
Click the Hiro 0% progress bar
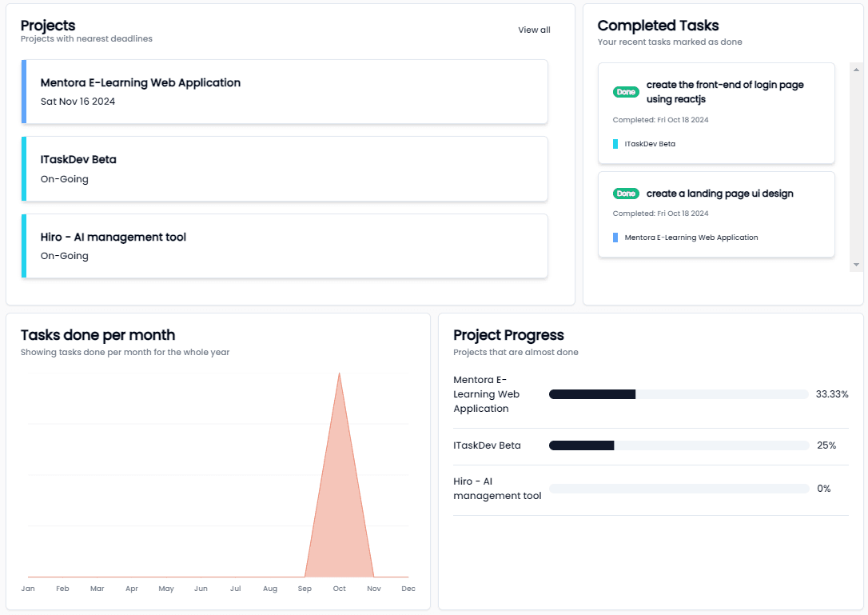(679, 489)
